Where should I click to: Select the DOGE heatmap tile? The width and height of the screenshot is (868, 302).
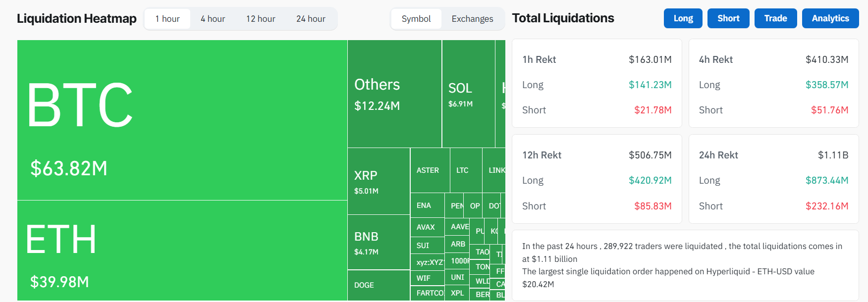click(379, 285)
